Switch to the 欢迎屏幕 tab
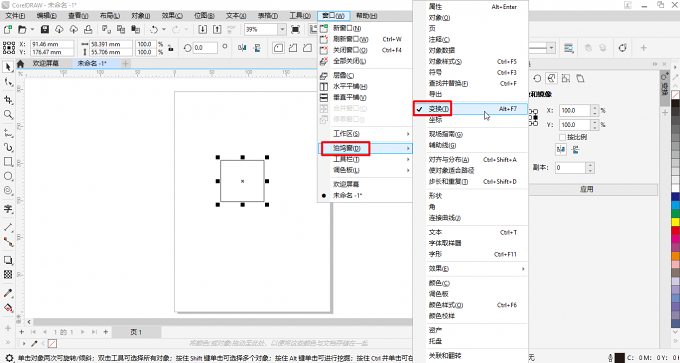680x363 pixels. tap(46, 63)
